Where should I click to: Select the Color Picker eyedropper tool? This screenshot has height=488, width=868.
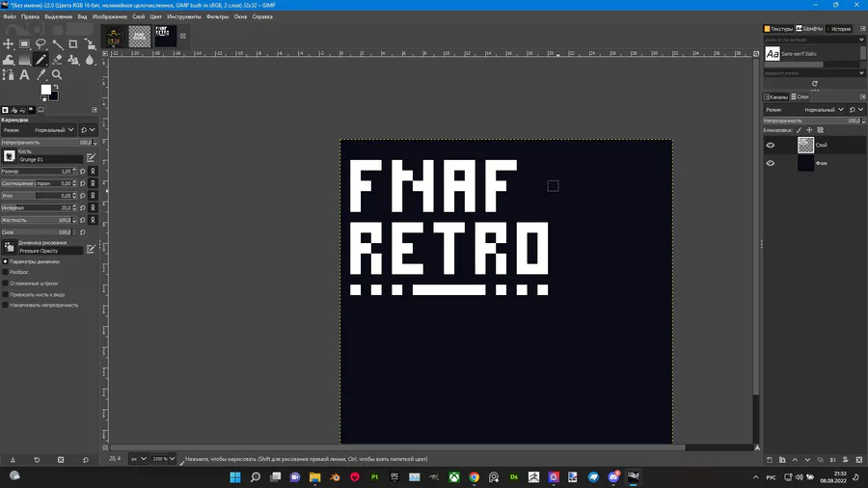coord(41,74)
